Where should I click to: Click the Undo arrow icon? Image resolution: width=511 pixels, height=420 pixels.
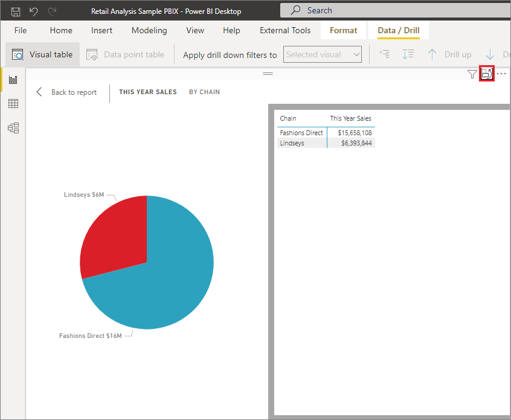pos(33,10)
